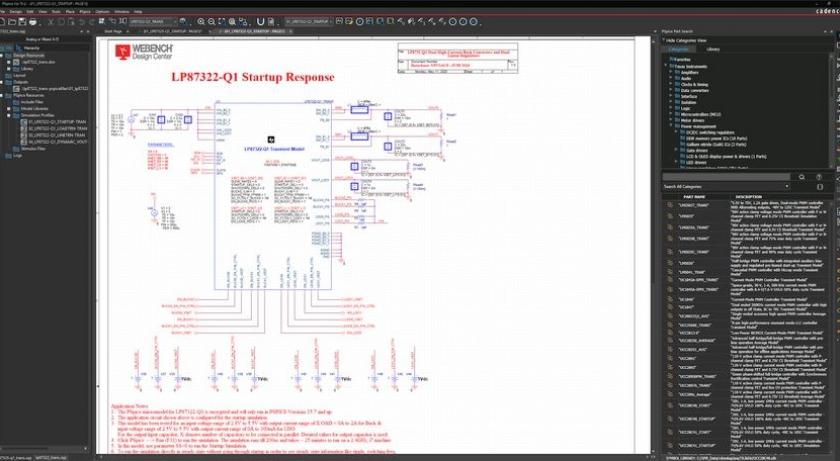Collapse the Texas Instruments category

[x=665, y=65]
